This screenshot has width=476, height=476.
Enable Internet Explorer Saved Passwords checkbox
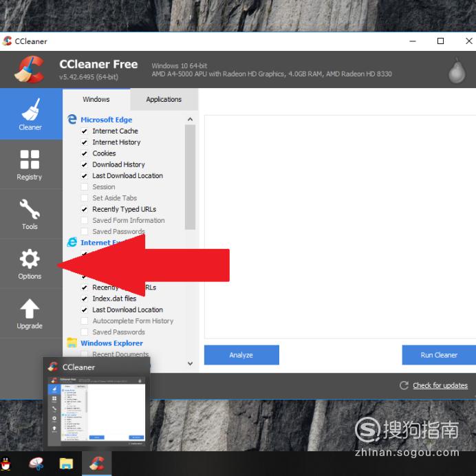tap(85, 332)
